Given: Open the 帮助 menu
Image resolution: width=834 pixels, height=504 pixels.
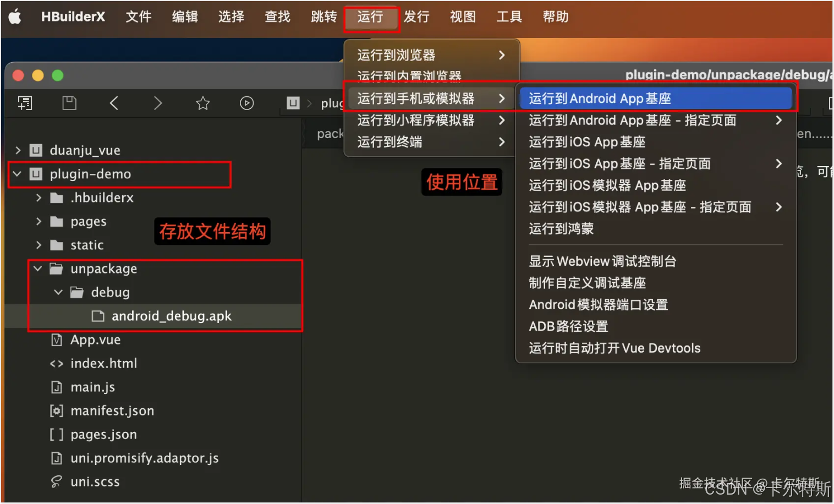Looking at the screenshot, I should click(555, 17).
